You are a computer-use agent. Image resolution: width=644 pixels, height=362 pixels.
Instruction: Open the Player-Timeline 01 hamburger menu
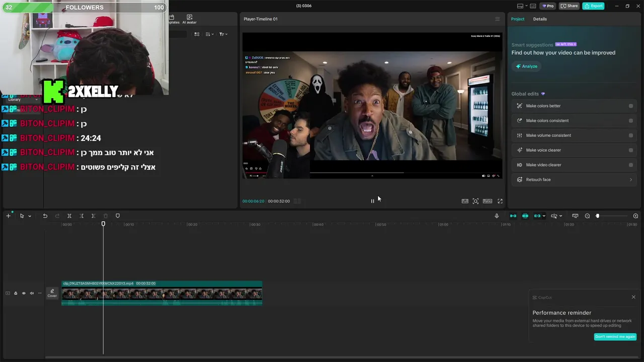tap(498, 19)
